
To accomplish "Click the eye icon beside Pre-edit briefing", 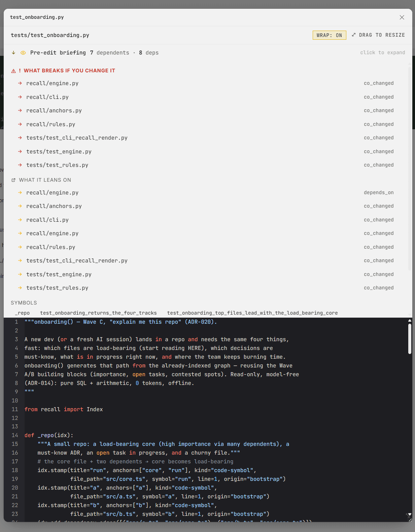I will pyautogui.click(x=23, y=53).
